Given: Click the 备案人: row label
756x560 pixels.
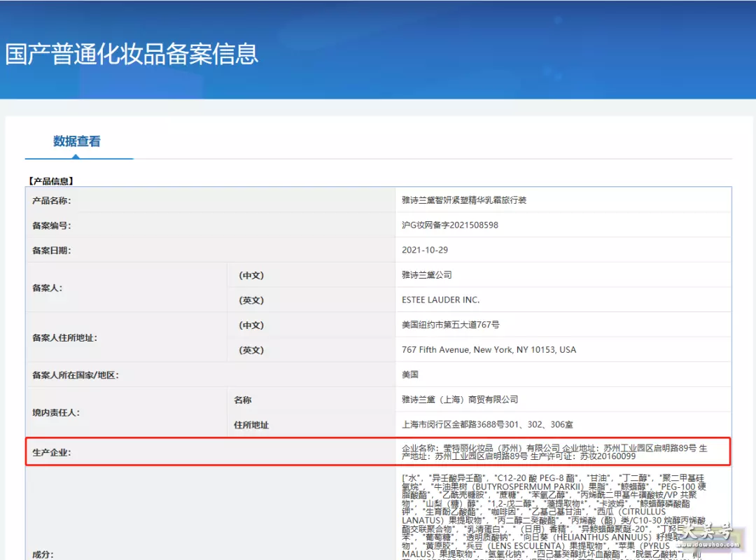Looking at the screenshot, I should [48, 288].
